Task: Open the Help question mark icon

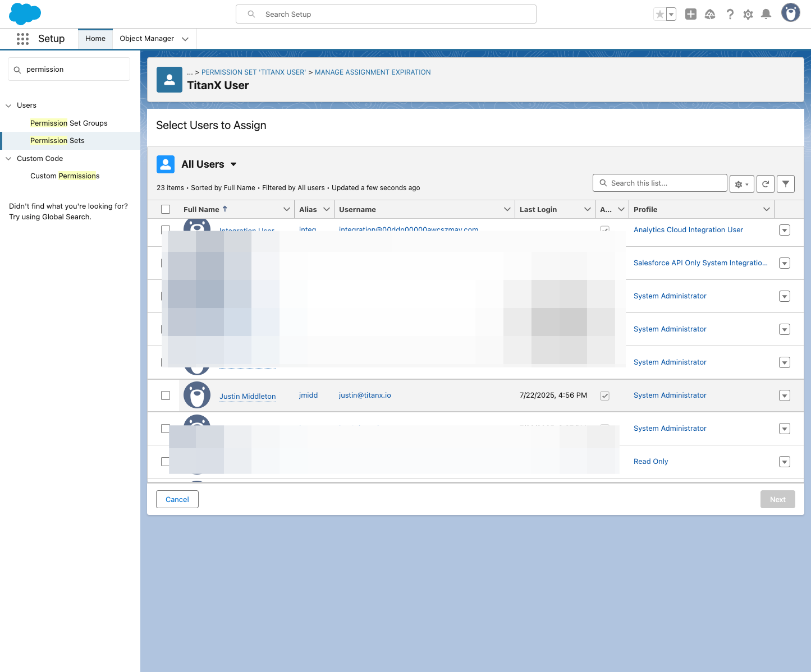Action: point(730,14)
